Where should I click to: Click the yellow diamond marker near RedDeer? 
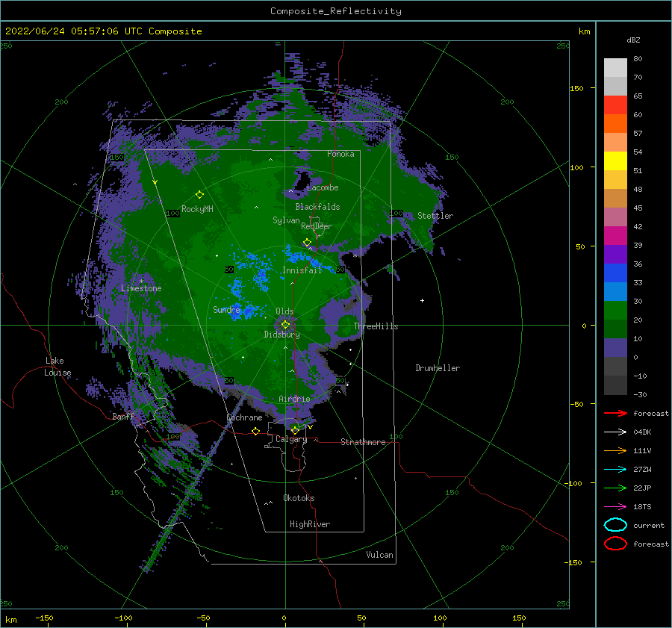point(307,243)
